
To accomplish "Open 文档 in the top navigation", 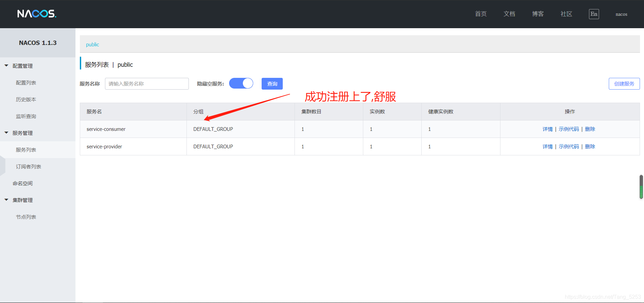I will pos(509,14).
